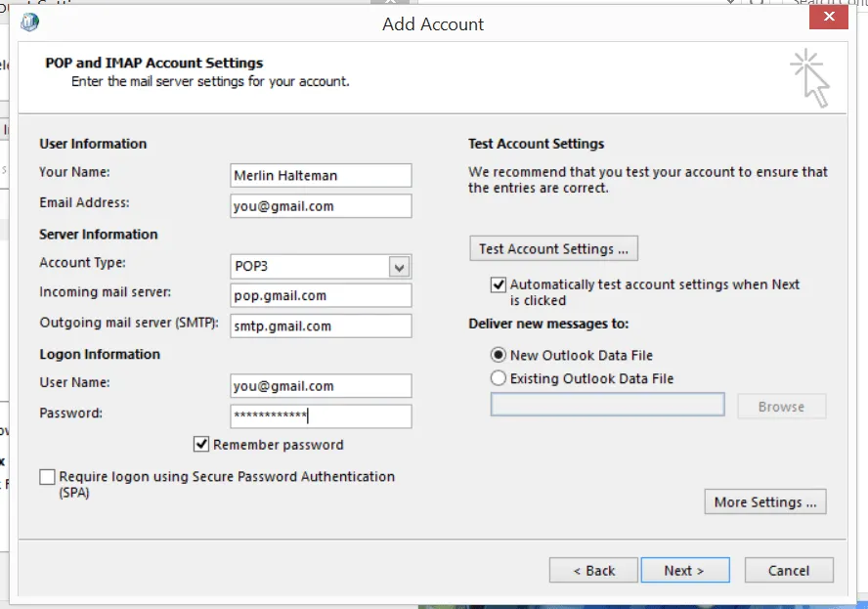The image size is (868, 609).
Task: Enable Require logon using Secure Password Authentication
Action: pos(47,477)
